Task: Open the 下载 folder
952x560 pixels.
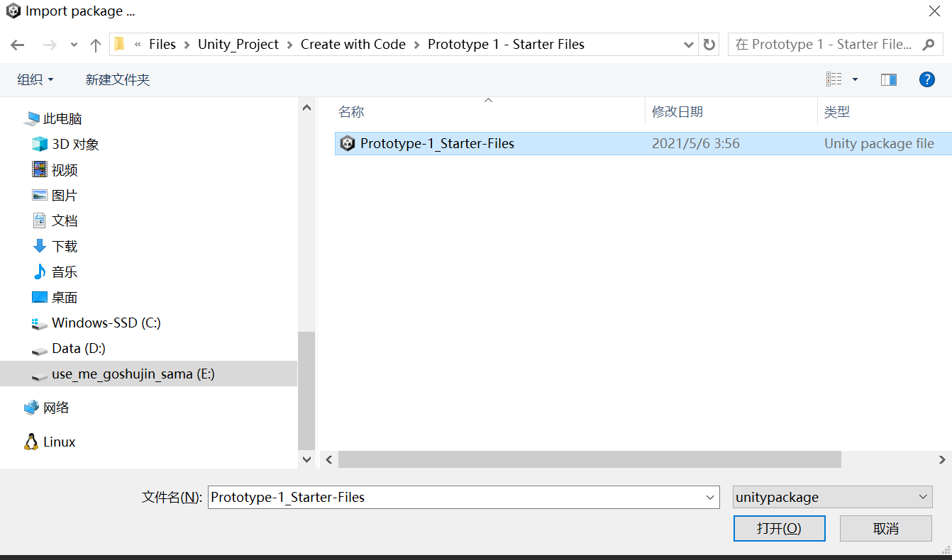Action: pyautogui.click(x=55, y=246)
